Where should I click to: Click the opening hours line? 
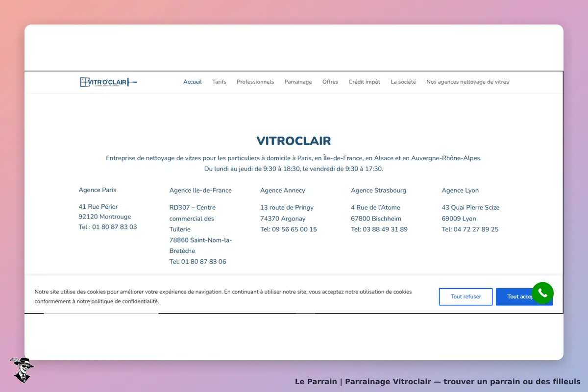tap(294, 169)
